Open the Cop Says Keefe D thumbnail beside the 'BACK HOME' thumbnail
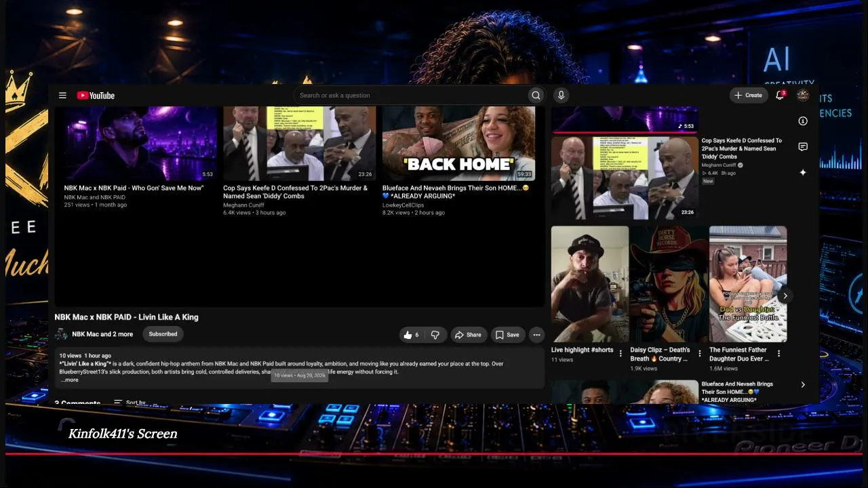Screen dimensions: 868x488 pos(299,144)
